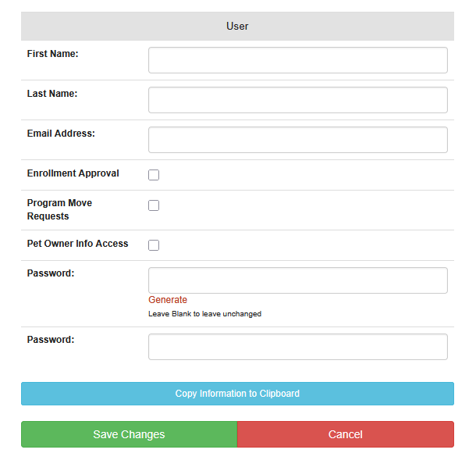This screenshot has width=476, height=471.
Task: Click the password field above the Generate link
Action: (297, 280)
